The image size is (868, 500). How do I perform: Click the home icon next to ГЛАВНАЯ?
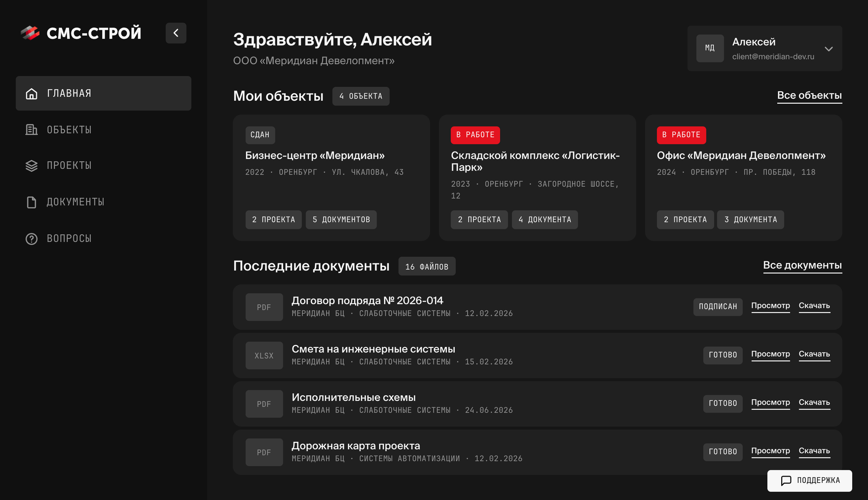click(32, 93)
